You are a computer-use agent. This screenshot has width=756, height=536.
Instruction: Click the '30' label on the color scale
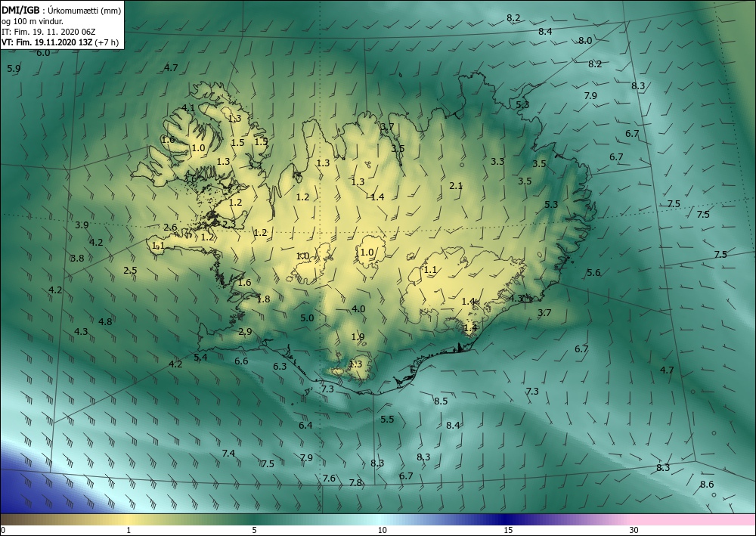(634, 530)
